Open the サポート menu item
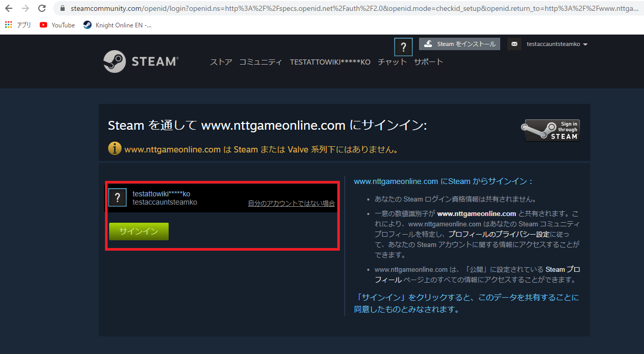 point(428,62)
